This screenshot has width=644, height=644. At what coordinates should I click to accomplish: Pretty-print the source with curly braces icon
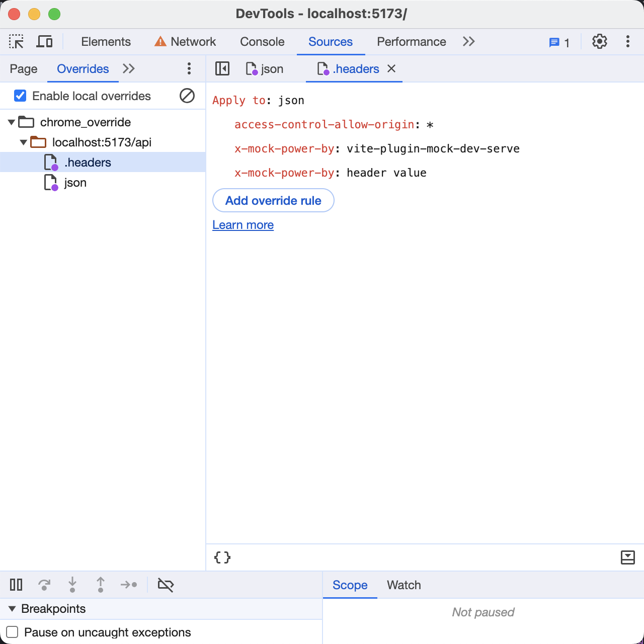pyautogui.click(x=222, y=557)
